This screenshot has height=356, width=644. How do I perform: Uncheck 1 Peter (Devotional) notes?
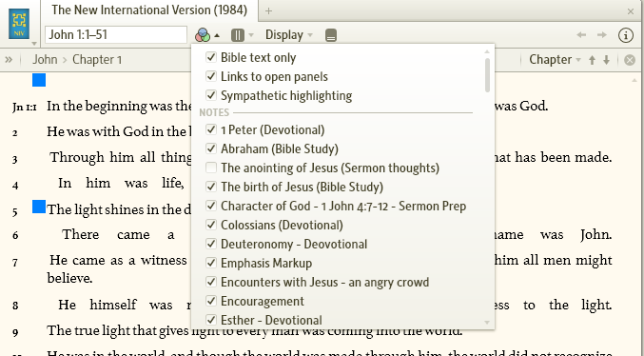tap(211, 129)
